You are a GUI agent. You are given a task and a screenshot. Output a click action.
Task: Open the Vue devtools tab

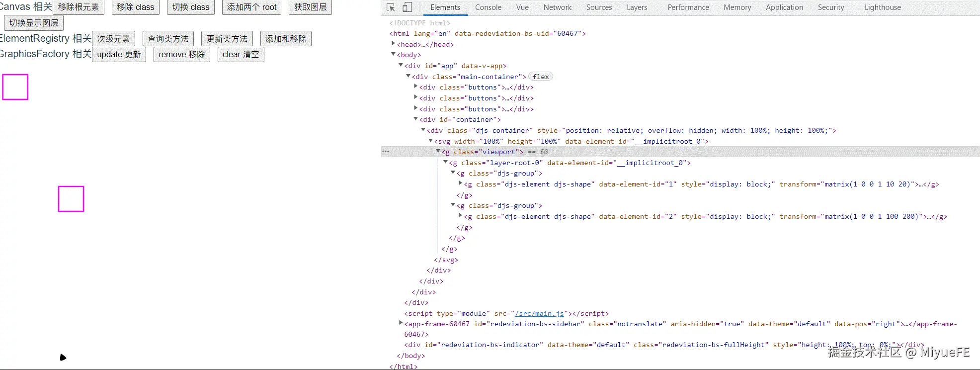[x=522, y=7]
